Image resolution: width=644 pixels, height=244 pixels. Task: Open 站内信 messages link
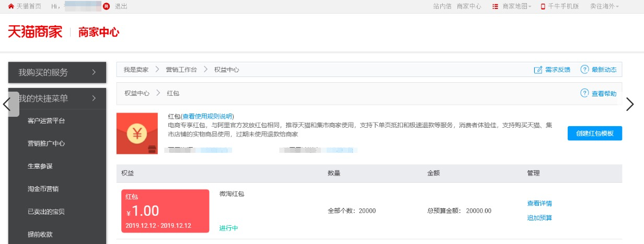coord(442,6)
